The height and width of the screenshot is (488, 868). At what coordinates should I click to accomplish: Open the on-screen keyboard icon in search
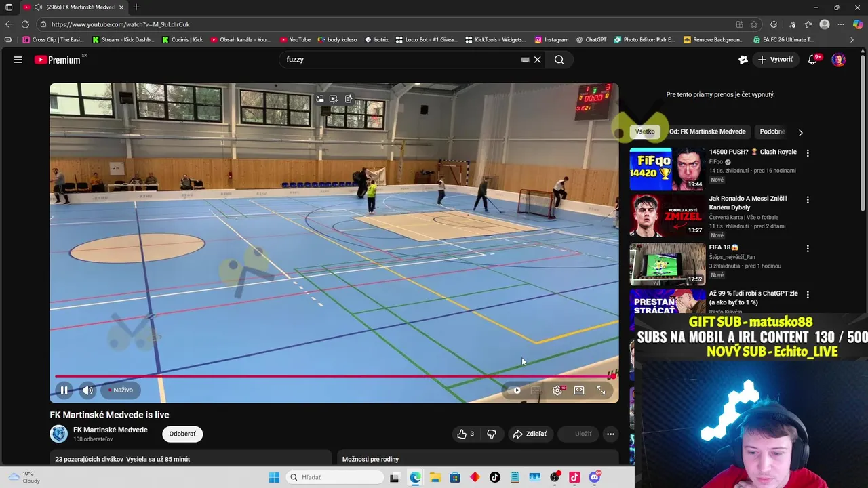coord(525,60)
